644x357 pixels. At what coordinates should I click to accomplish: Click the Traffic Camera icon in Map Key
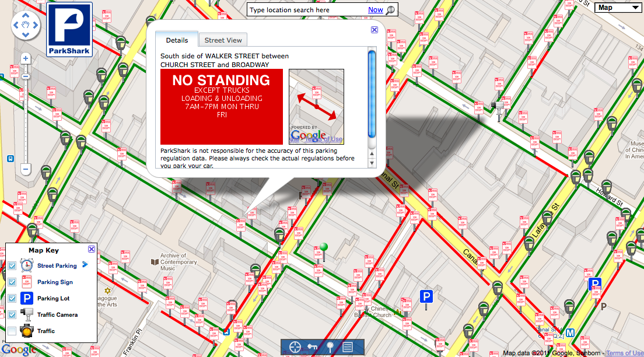pos(27,314)
